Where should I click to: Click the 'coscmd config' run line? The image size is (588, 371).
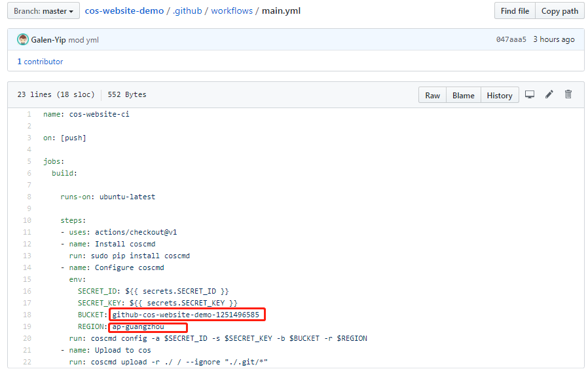tap(218, 338)
